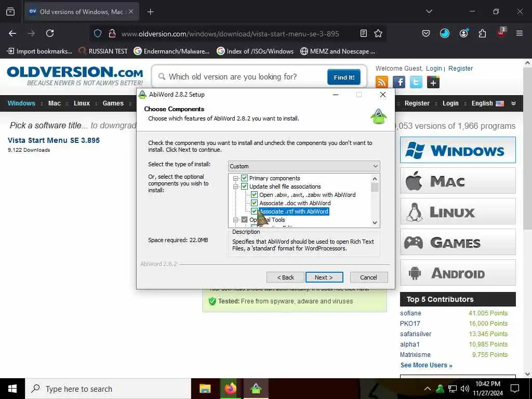
Task: Open the Linux nav menu item
Action: point(82,103)
